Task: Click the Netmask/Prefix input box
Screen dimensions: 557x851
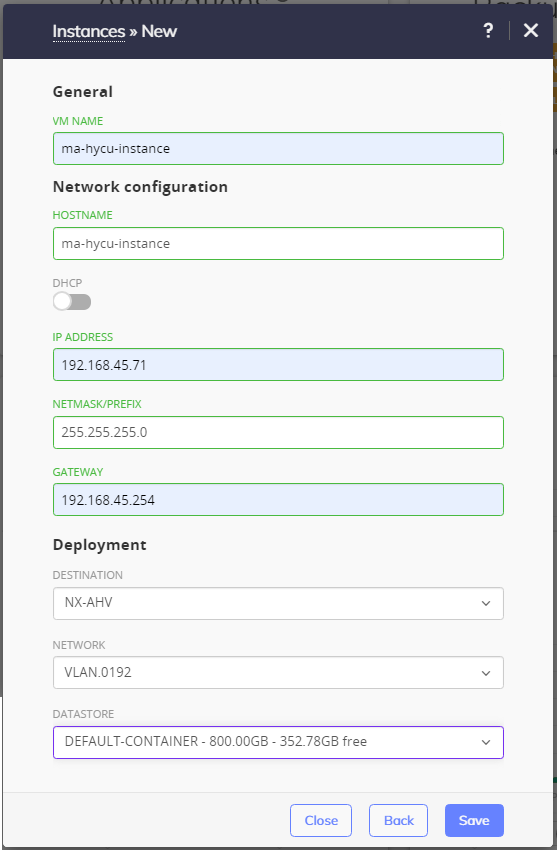Action: pos(278,433)
